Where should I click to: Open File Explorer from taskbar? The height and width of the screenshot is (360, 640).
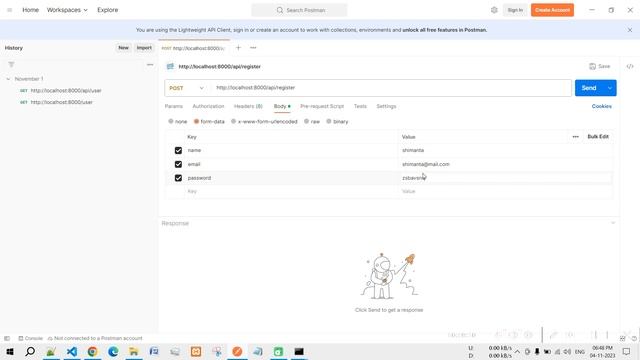click(x=133, y=351)
